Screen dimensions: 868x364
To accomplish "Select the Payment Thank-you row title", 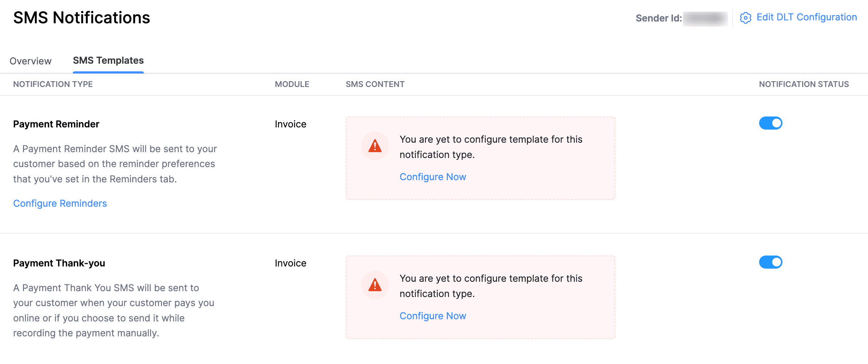I will coord(59,263).
